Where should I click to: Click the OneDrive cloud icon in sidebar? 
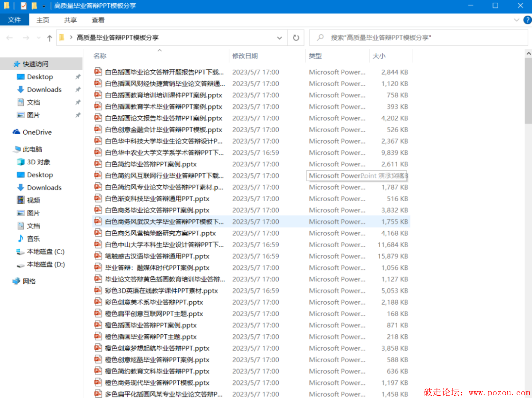coord(16,132)
